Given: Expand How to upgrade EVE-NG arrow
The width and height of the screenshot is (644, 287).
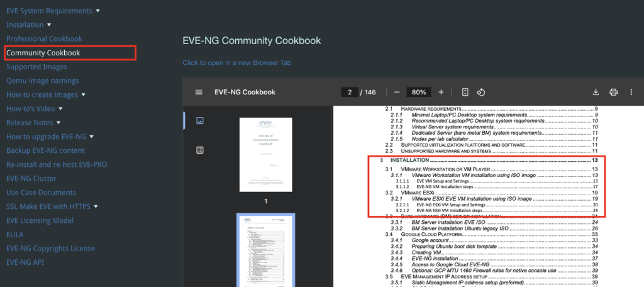Looking at the screenshot, I should [92, 137].
